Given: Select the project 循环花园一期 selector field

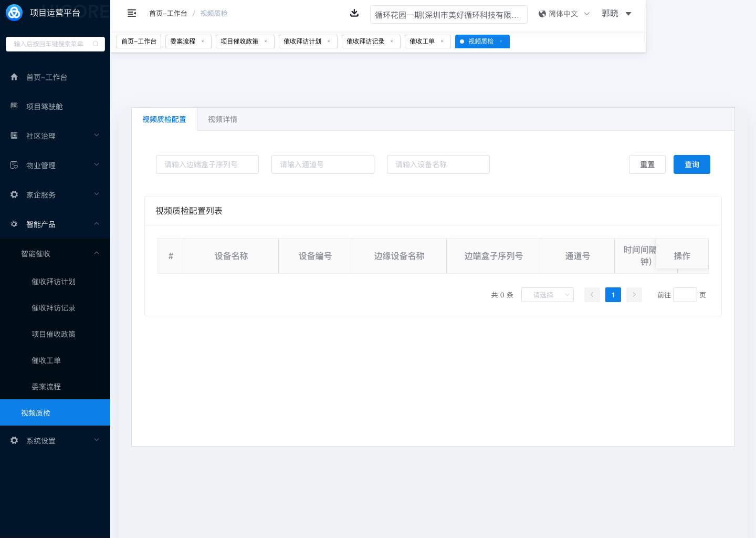Looking at the screenshot, I should (x=448, y=15).
